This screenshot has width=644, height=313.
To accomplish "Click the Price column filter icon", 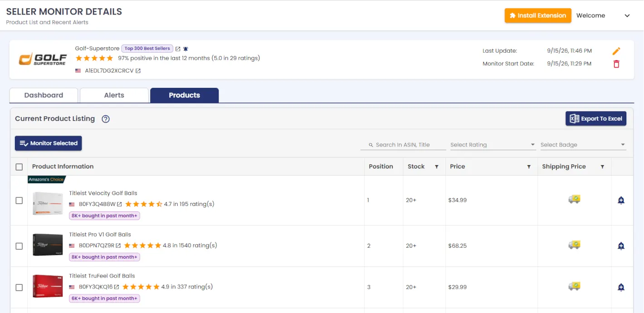I will pyautogui.click(x=529, y=167).
